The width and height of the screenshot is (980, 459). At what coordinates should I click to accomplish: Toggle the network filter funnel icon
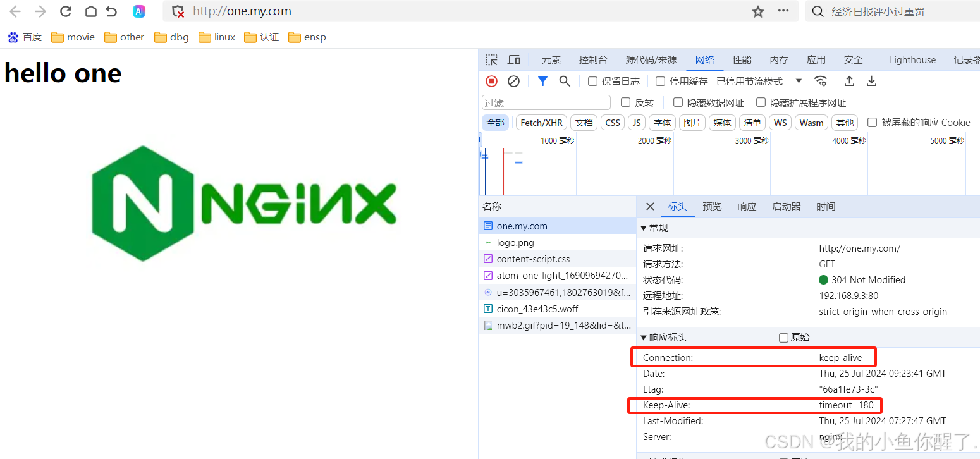point(542,81)
